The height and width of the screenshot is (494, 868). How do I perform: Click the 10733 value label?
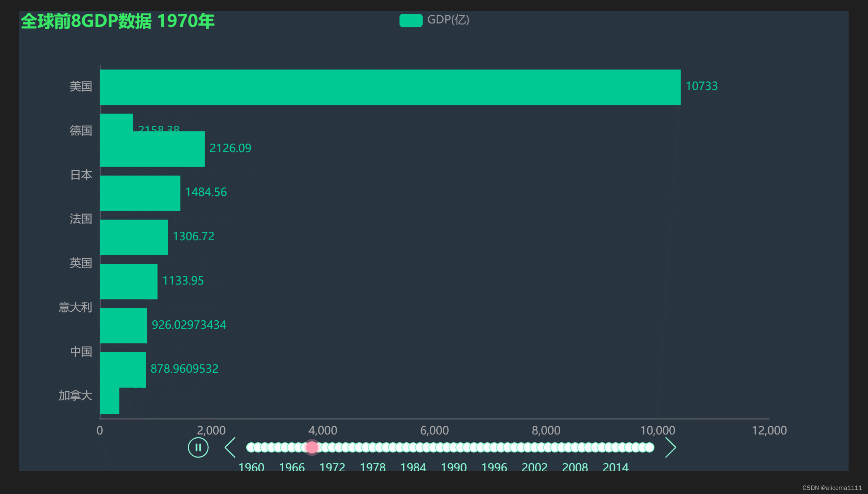coord(701,86)
